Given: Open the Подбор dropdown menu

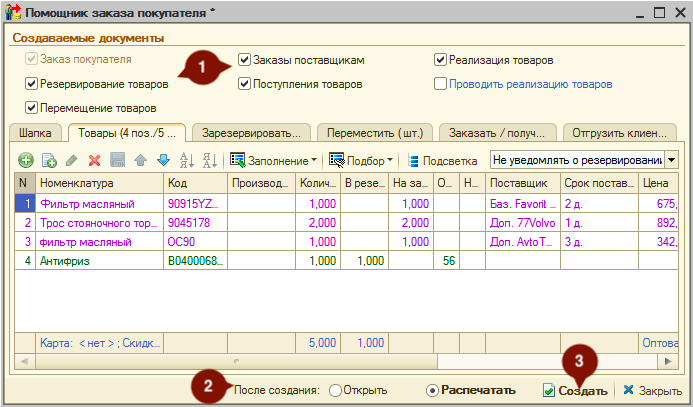Looking at the screenshot, I should click(x=361, y=161).
